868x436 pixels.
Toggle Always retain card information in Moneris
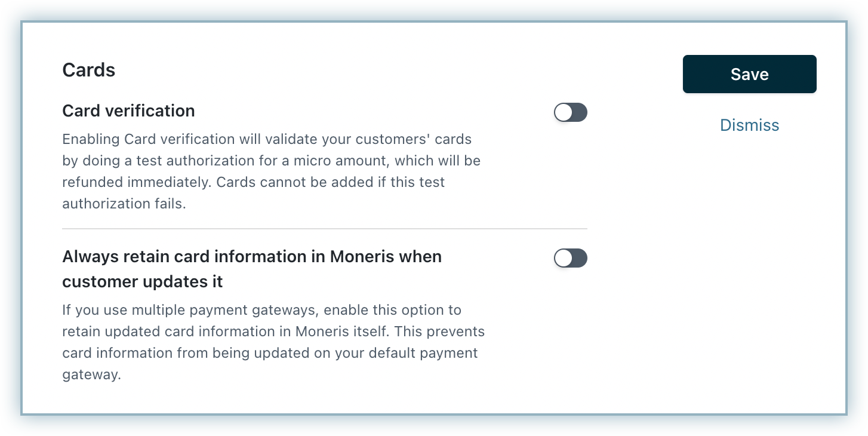[x=571, y=258]
